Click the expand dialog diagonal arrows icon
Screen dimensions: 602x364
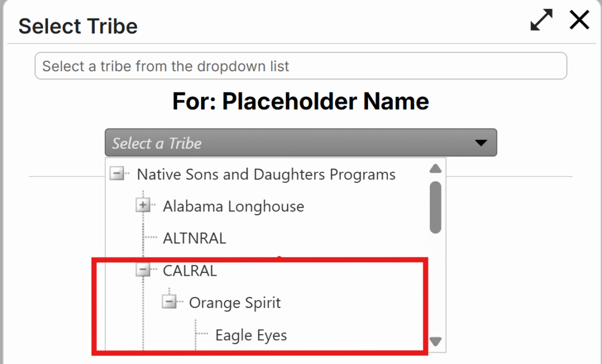541,21
